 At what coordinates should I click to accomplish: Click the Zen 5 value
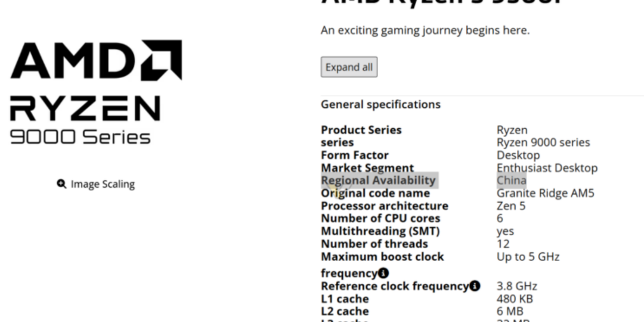point(511,206)
